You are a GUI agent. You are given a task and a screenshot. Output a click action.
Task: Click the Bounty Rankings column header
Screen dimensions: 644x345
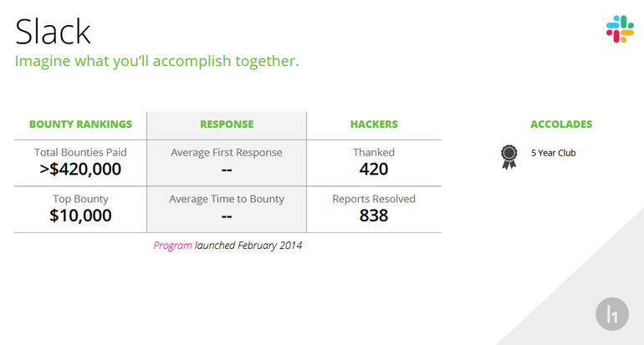click(x=80, y=124)
